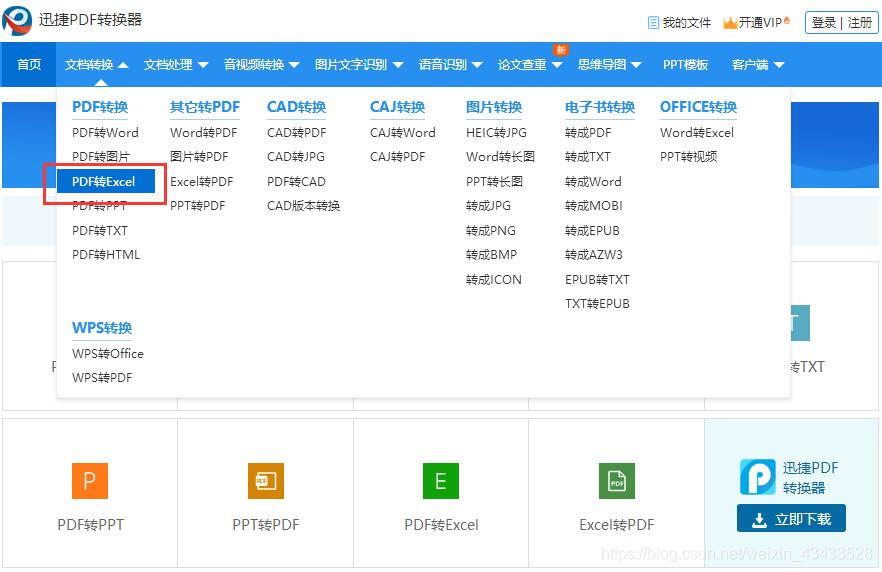Select 转成EPUB option
882x572 pixels.
click(592, 231)
